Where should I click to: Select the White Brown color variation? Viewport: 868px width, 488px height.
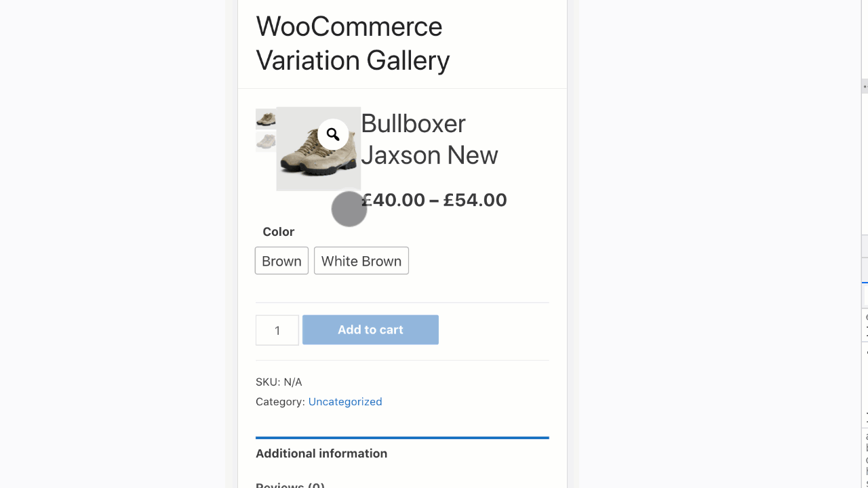361,260
